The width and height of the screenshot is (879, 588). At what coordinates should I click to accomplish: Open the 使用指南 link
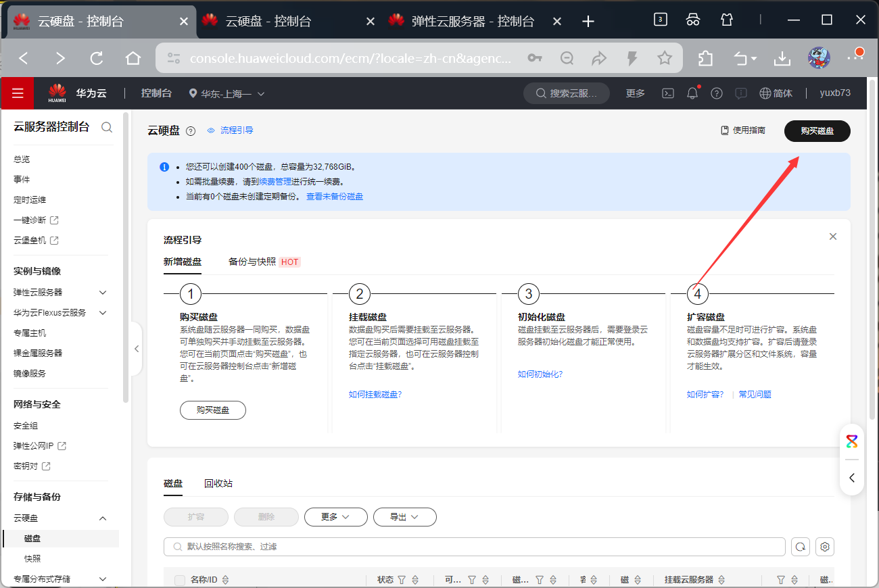[743, 130]
